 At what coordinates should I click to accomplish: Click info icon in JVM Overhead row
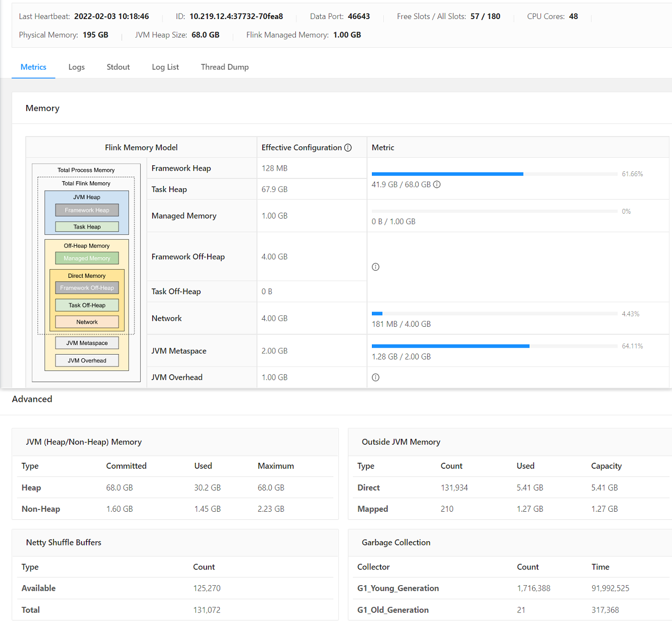(x=376, y=377)
